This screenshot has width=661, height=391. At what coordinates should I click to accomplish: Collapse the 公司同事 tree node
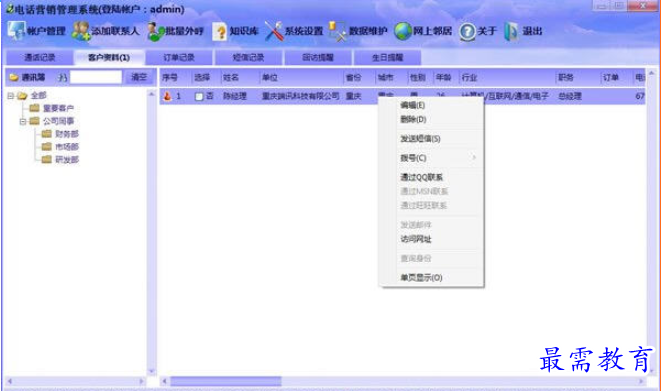point(23,121)
